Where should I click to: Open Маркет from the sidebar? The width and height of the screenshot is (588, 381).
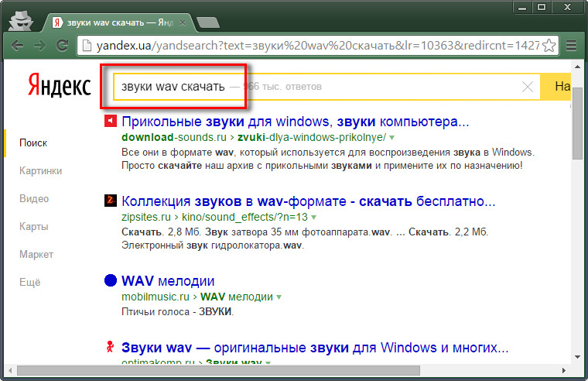(36, 255)
